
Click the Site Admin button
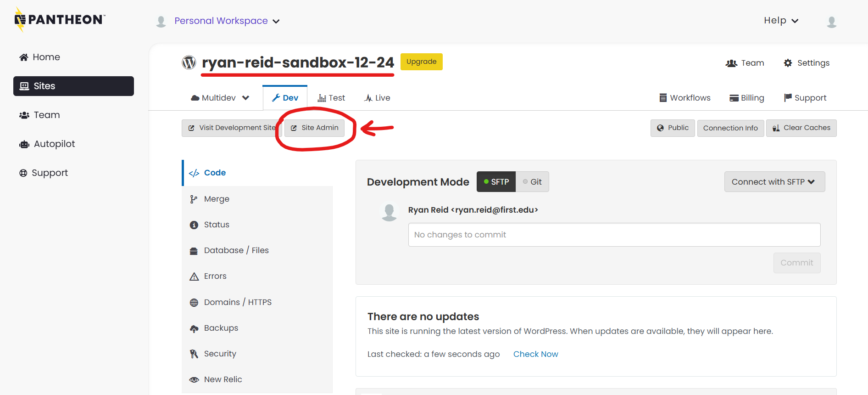pyautogui.click(x=315, y=128)
